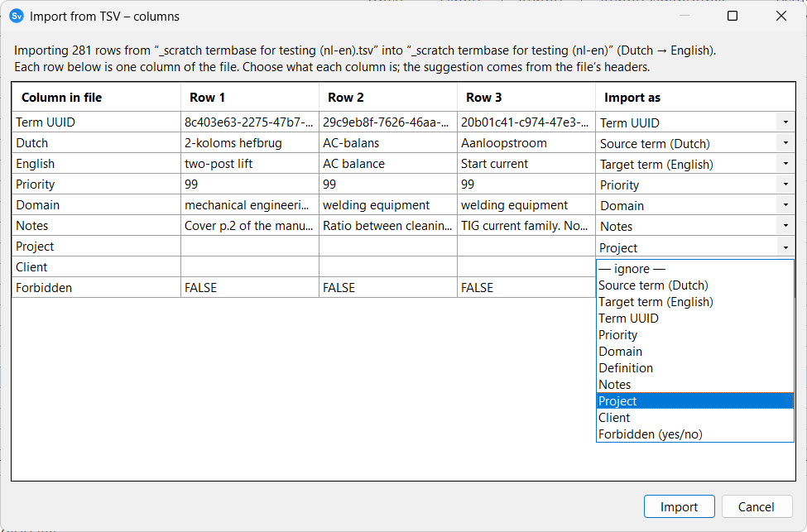Click the 'TIG current family. No...' cell
This screenshot has width=807, height=532.
pos(526,225)
